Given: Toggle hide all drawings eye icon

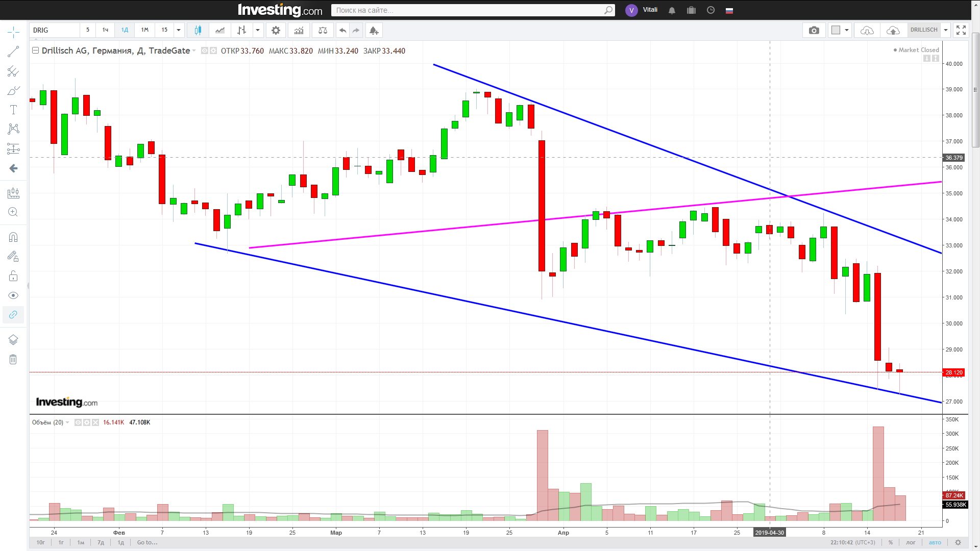Looking at the screenshot, I should coord(13,296).
